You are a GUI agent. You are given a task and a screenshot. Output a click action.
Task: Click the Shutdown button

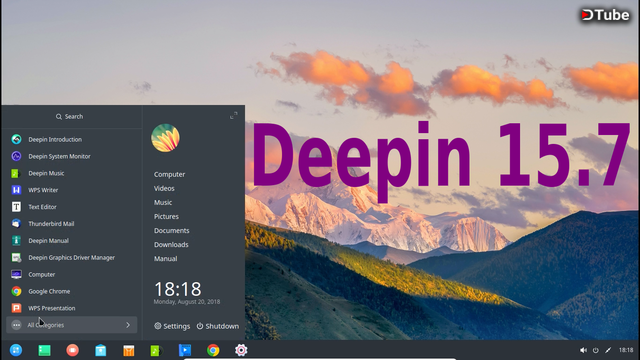coord(218,326)
